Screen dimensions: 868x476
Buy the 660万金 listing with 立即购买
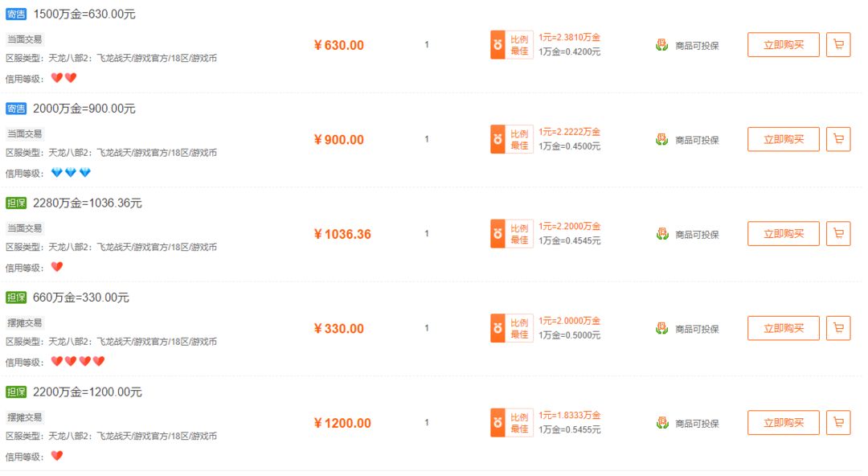784,328
